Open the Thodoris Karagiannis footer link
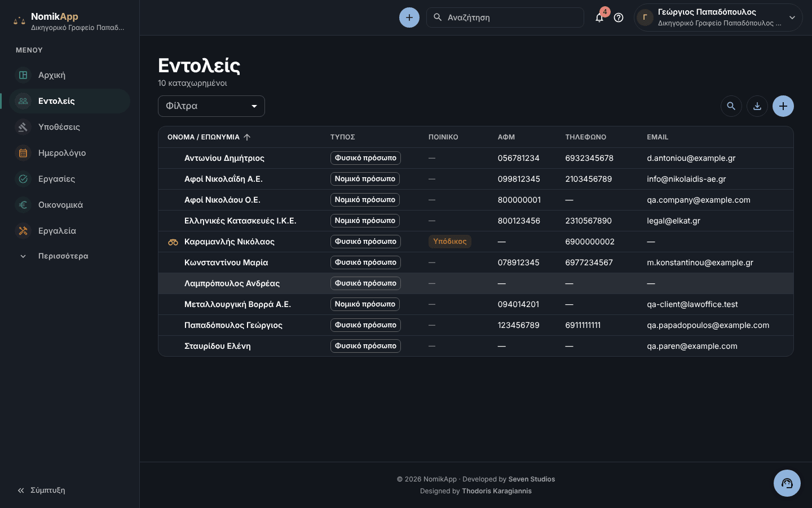This screenshot has width=812, height=508. pyautogui.click(x=497, y=491)
